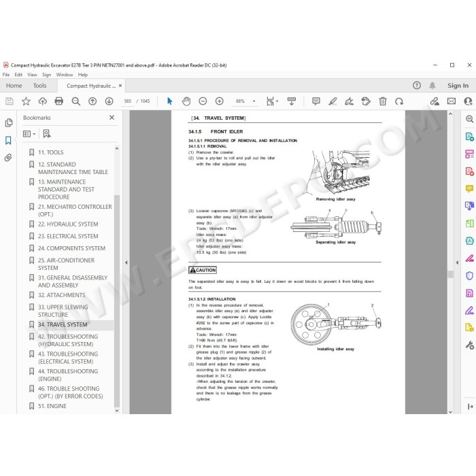Open the Attachments paperclip panel

[x=8, y=158]
